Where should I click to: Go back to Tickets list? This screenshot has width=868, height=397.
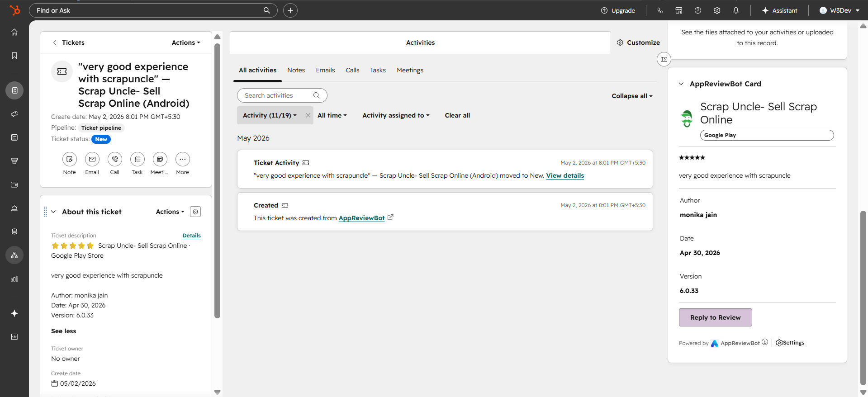click(69, 43)
